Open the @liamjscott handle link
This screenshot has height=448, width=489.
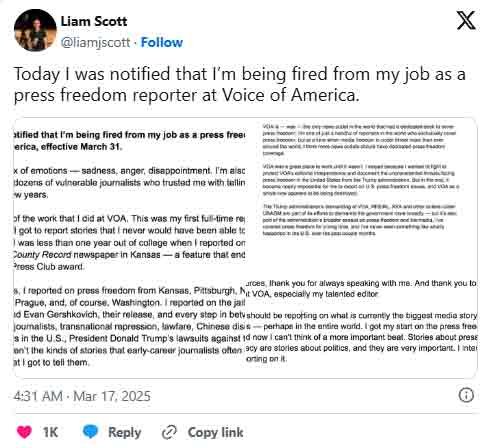coord(95,43)
